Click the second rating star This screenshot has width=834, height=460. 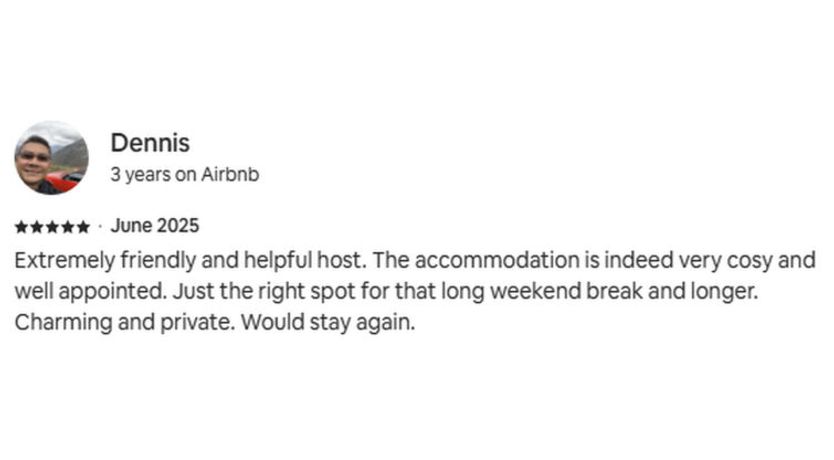point(36,227)
